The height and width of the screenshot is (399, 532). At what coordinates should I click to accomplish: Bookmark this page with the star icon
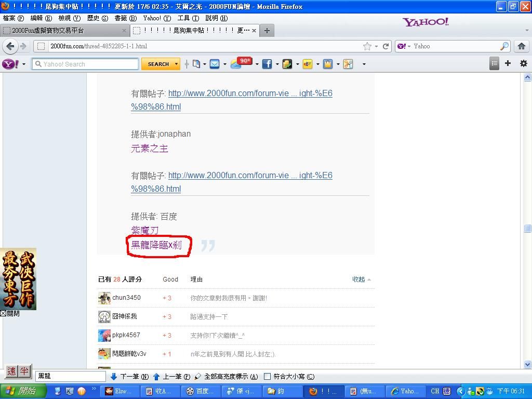point(367,46)
